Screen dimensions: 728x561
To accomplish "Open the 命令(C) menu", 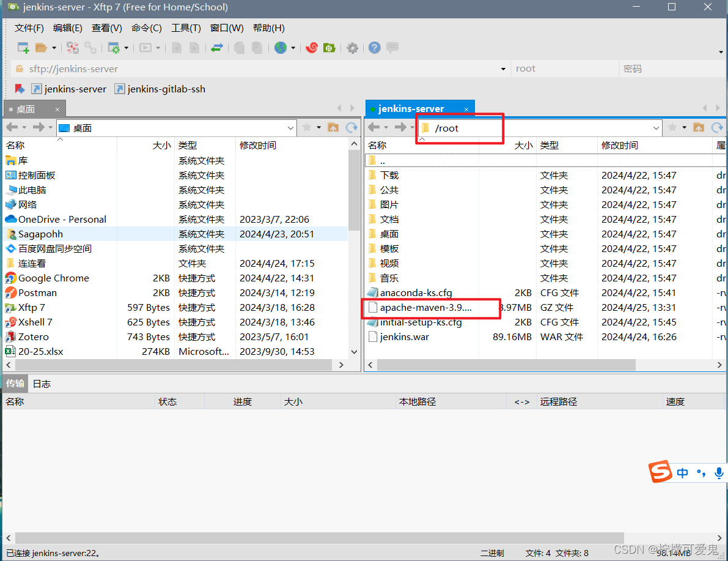I will coord(147,28).
